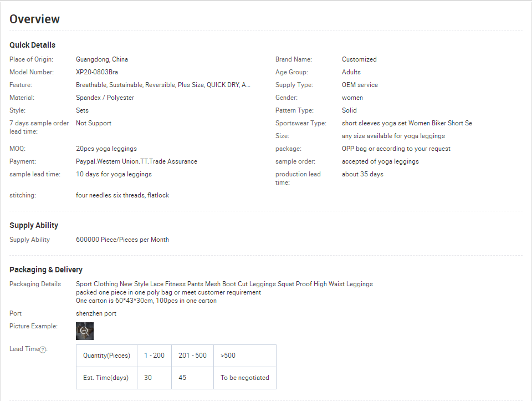This screenshot has width=532, height=401.
Task: Click the shenzhen port value
Action: (96, 313)
